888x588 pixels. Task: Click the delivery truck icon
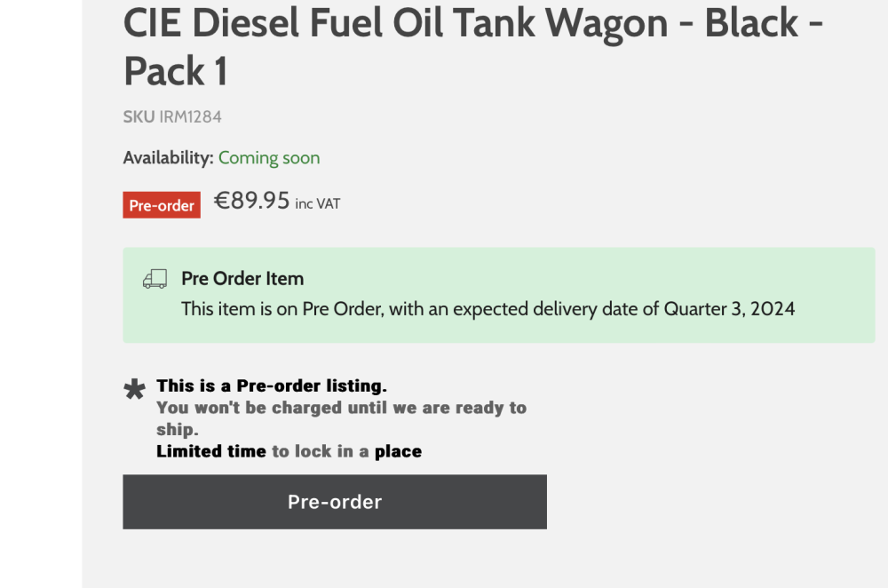point(155,279)
